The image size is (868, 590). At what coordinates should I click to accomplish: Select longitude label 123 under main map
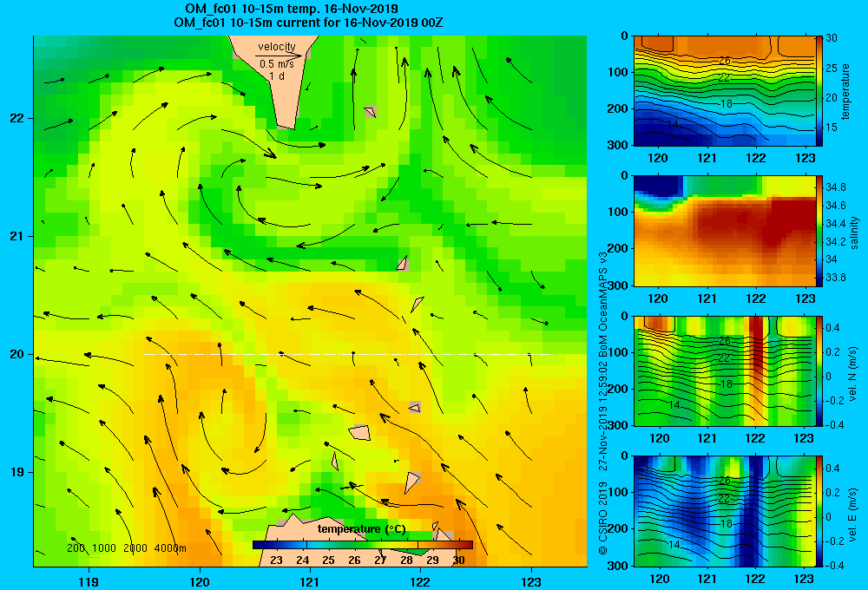click(531, 581)
